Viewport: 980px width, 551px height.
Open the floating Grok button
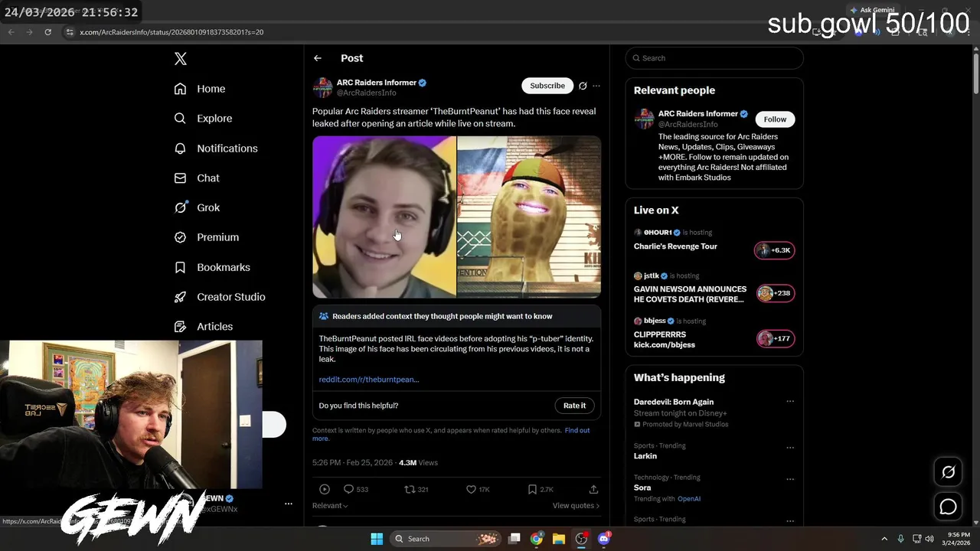pyautogui.click(x=948, y=472)
